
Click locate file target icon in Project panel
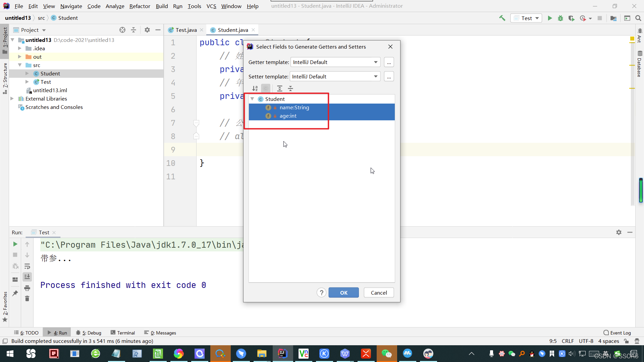point(122,30)
